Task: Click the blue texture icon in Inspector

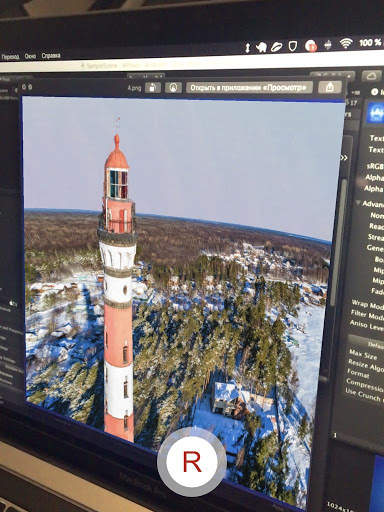Action: pyautogui.click(x=376, y=112)
